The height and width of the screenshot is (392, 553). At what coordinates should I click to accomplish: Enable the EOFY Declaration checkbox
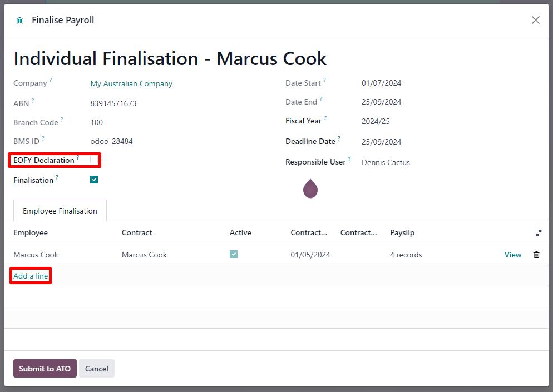point(94,160)
